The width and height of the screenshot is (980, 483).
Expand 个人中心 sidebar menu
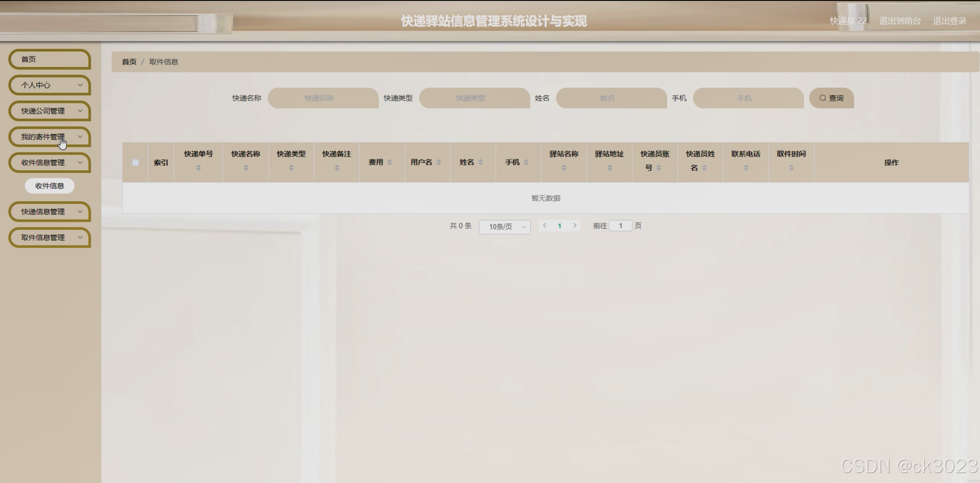click(49, 85)
